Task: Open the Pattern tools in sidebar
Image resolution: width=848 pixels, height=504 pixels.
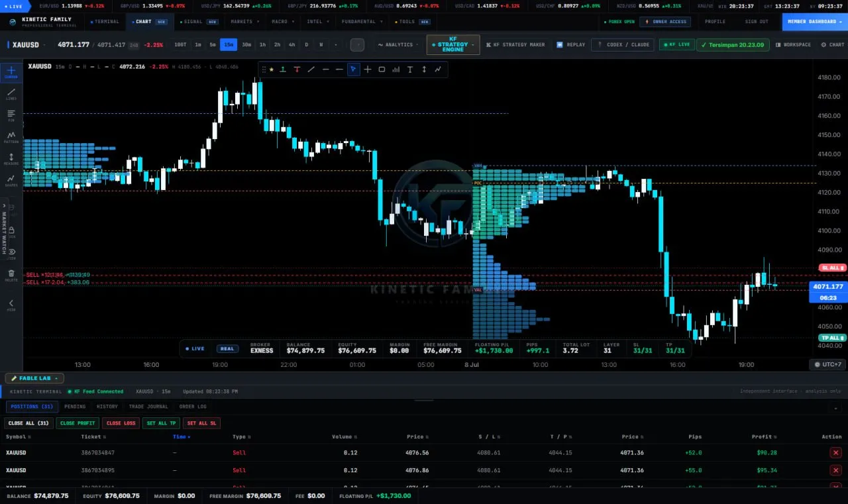Action: coord(11,137)
